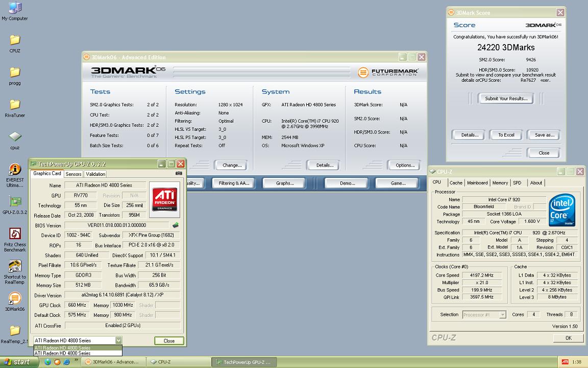Image resolution: width=588 pixels, height=368 pixels.
Task: Click To Excel in 3DMark Score window
Action: click(505, 135)
